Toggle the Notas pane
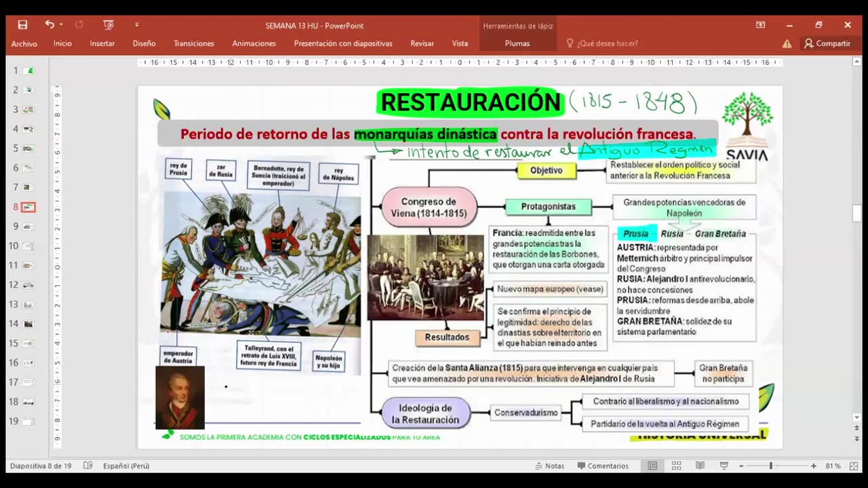This screenshot has height=488, width=868. 549,466
